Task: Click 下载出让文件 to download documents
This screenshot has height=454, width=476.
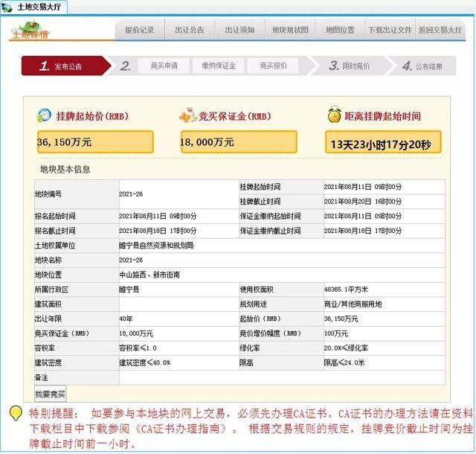Action: pyautogui.click(x=390, y=30)
